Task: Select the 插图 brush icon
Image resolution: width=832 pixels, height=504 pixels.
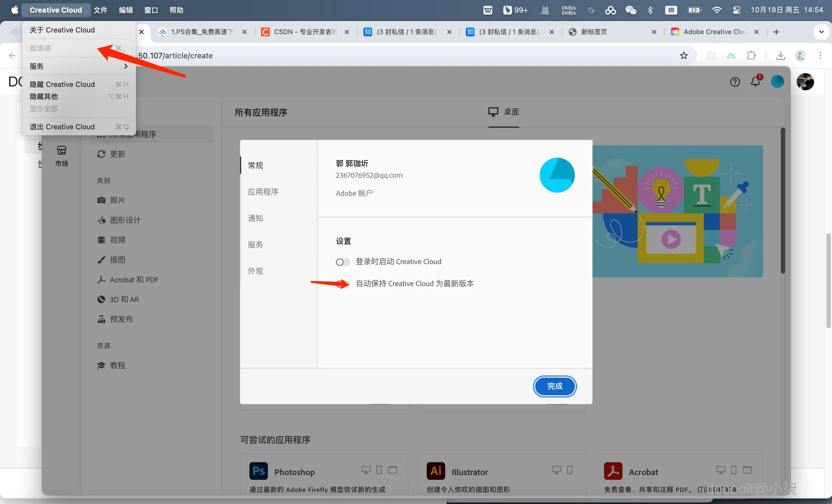Action: [101, 259]
